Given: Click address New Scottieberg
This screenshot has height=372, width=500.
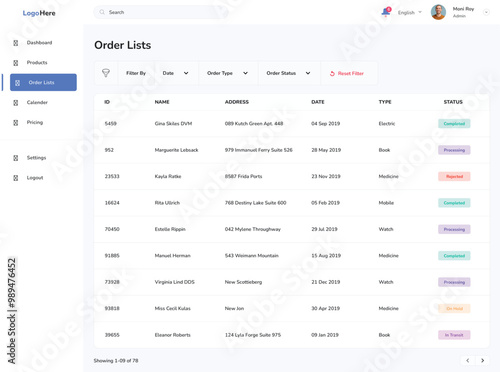Looking at the screenshot, I should pos(243,282).
